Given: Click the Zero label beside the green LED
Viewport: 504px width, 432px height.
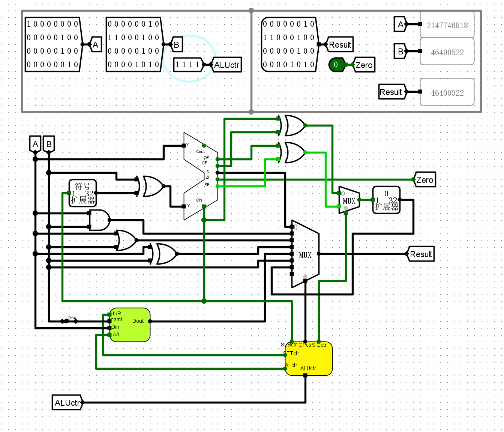Looking at the screenshot, I should (x=364, y=65).
